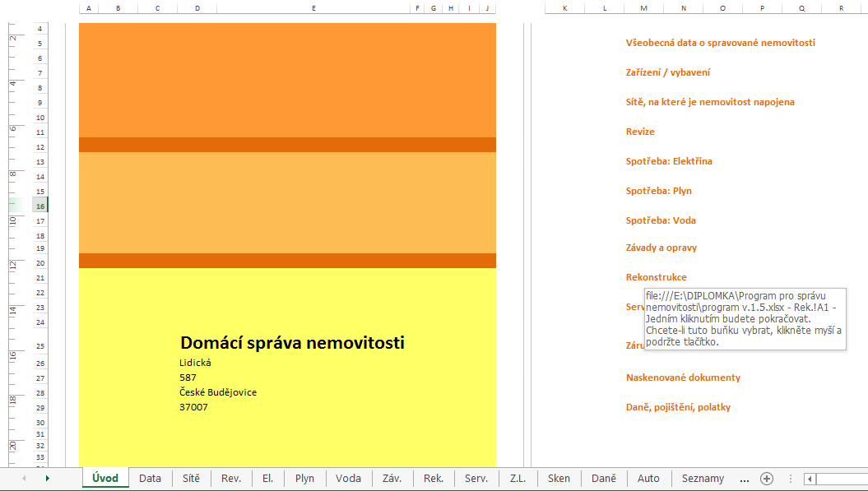This screenshot has width=868, height=491.
Task: Select the cell containing 37007
Action: click(x=193, y=407)
